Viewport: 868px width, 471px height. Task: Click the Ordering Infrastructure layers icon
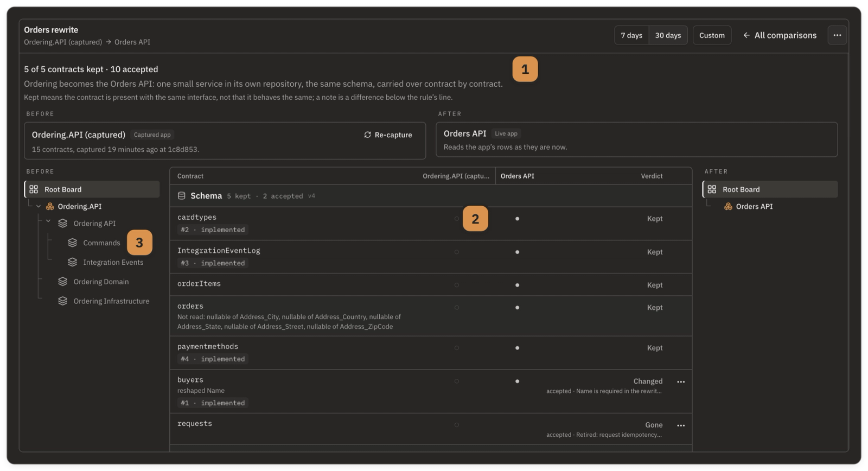[63, 301]
